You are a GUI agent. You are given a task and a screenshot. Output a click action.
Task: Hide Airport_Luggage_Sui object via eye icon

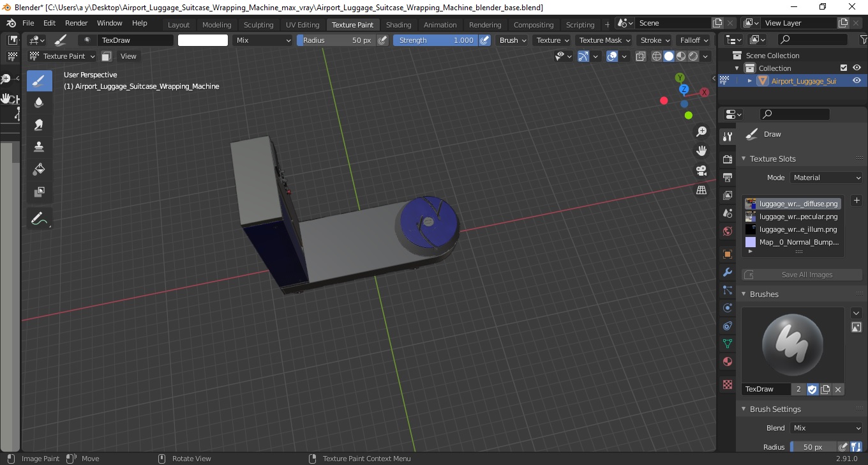pyautogui.click(x=857, y=80)
